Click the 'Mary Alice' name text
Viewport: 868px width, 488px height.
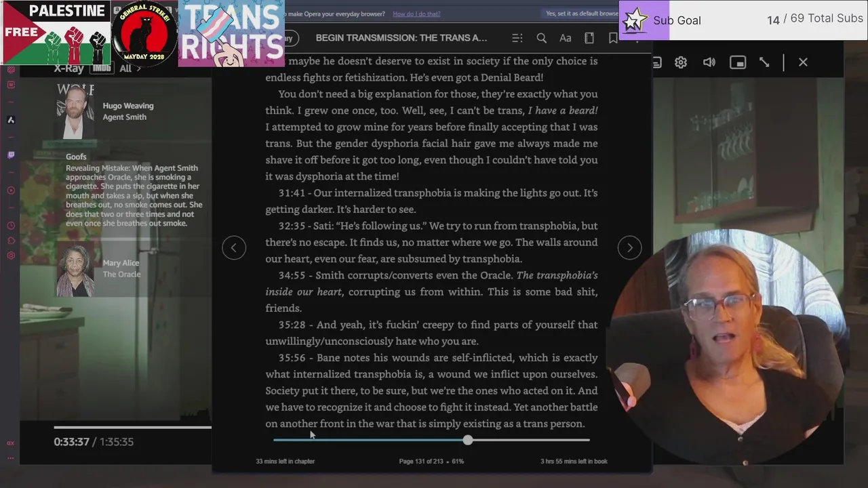[121, 263]
